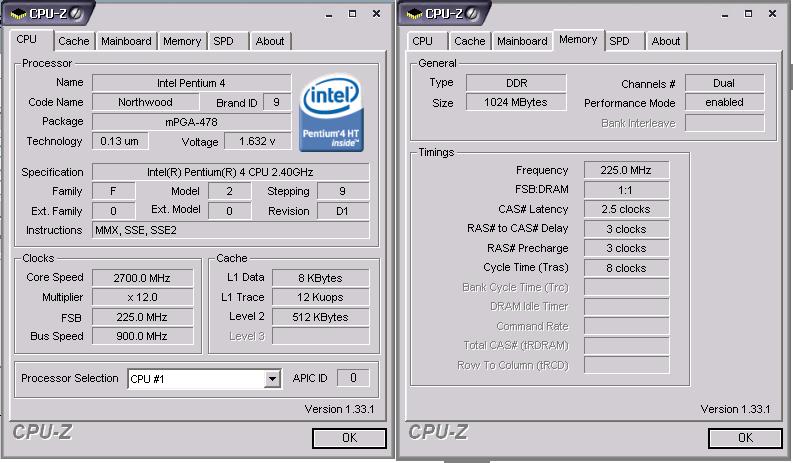This screenshot has height=463, width=793.
Task: Click OK button in left CPU-Z window
Action: pos(349,438)
